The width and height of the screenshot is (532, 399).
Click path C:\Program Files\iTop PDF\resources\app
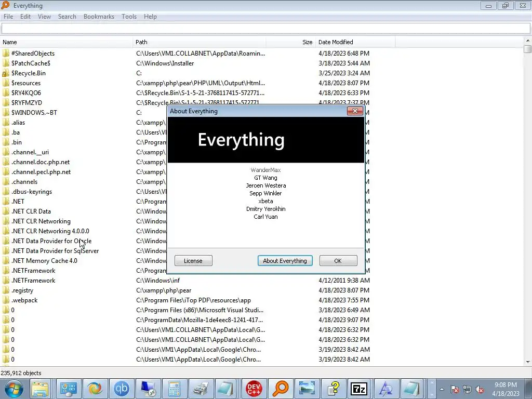[193, 300]
